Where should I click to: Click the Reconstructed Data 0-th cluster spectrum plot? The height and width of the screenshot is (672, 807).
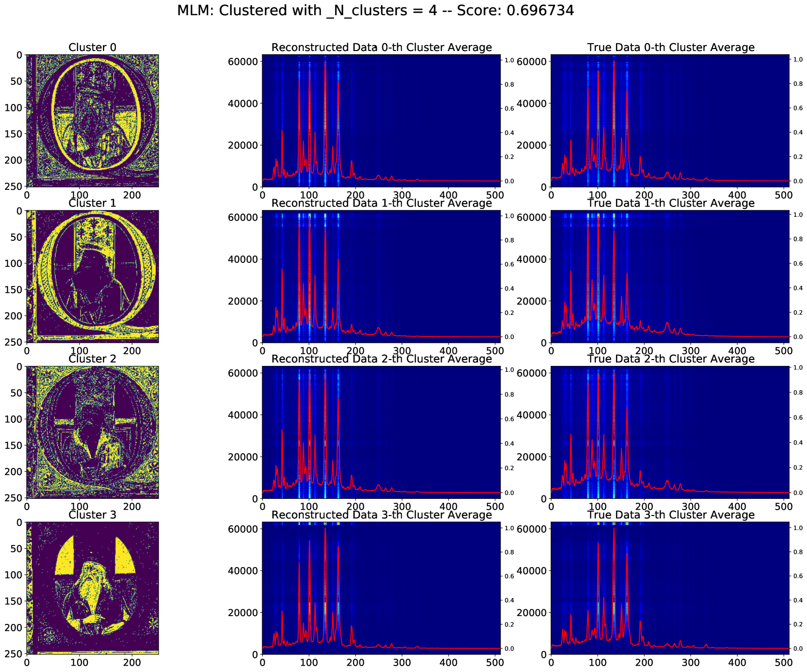[381, 121]
